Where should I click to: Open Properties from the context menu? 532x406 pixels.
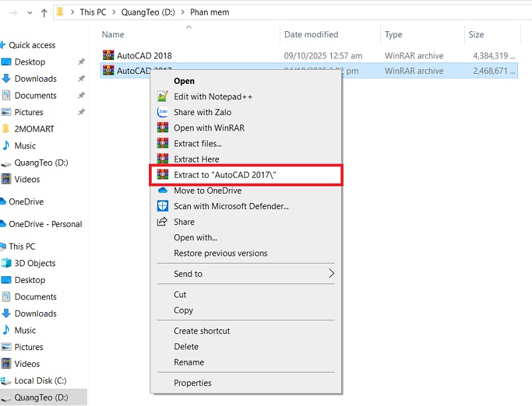[x=192, y=383]
